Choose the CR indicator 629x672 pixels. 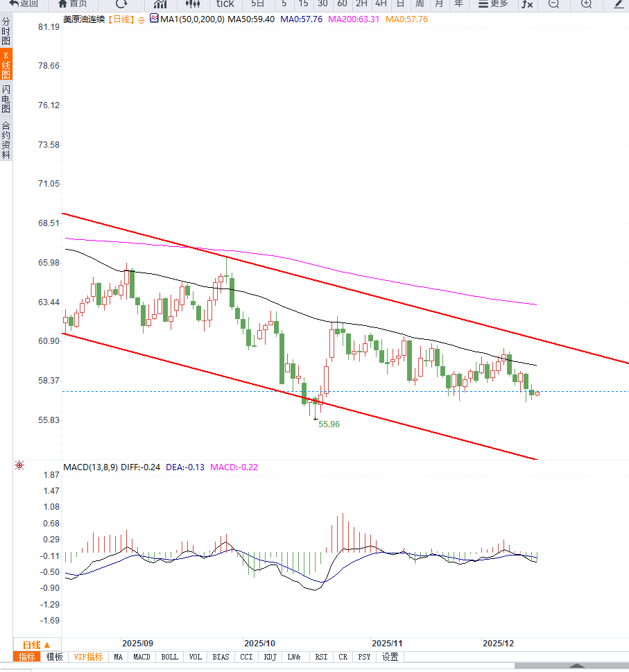343,657
